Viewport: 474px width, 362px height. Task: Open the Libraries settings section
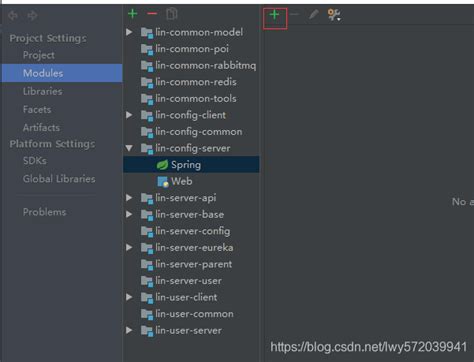[x=42, y=91]
